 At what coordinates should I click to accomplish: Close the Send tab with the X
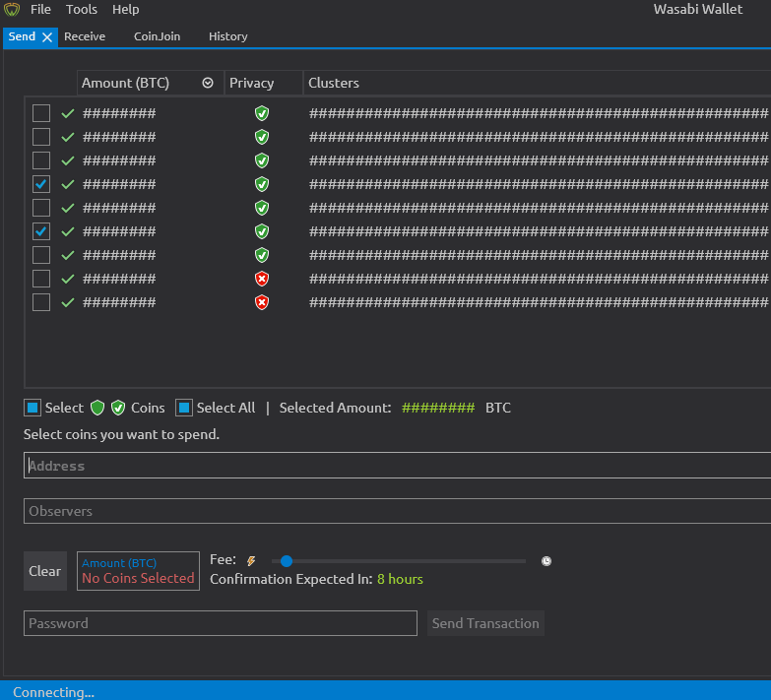coord(47,37)
